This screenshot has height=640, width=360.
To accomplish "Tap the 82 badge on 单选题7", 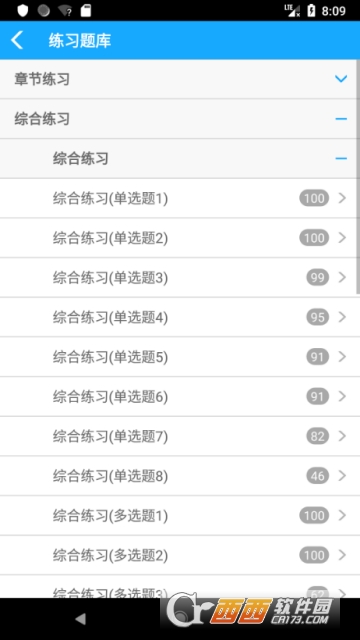I will click(x=318, y=436).
